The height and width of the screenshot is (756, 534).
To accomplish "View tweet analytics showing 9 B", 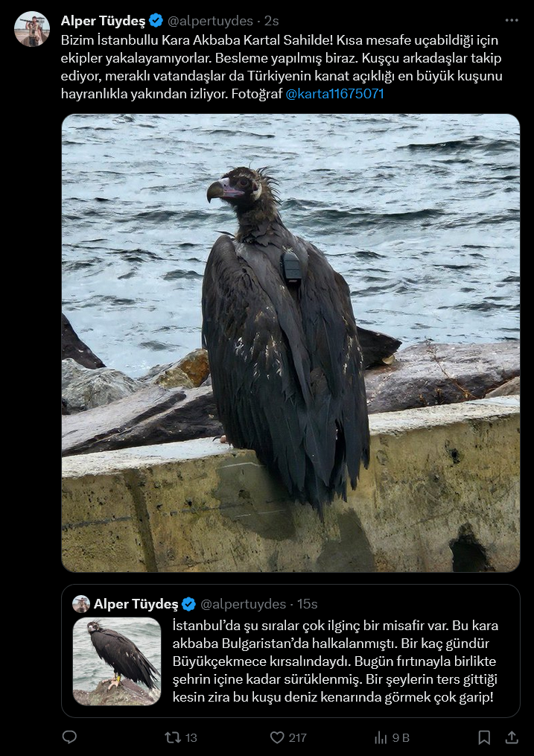I will (392, 737).
